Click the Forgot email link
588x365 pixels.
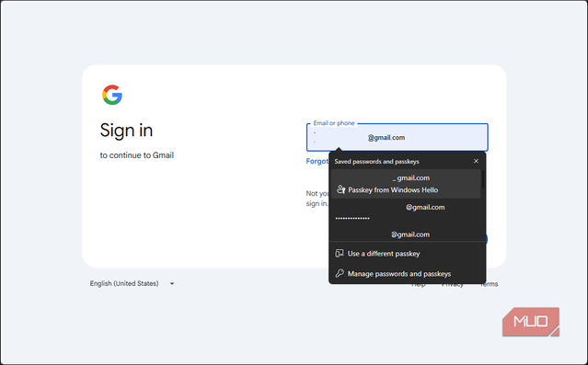coord(317,161)
